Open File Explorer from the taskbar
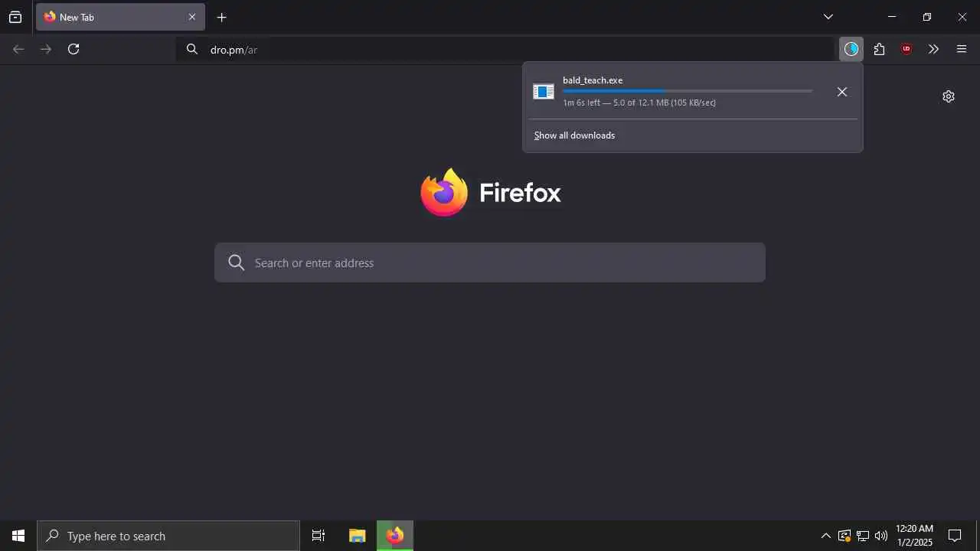 [358, 536]
